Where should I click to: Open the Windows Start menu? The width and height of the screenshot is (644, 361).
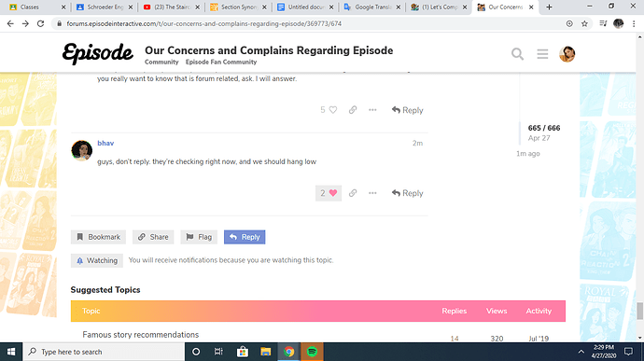11,352
